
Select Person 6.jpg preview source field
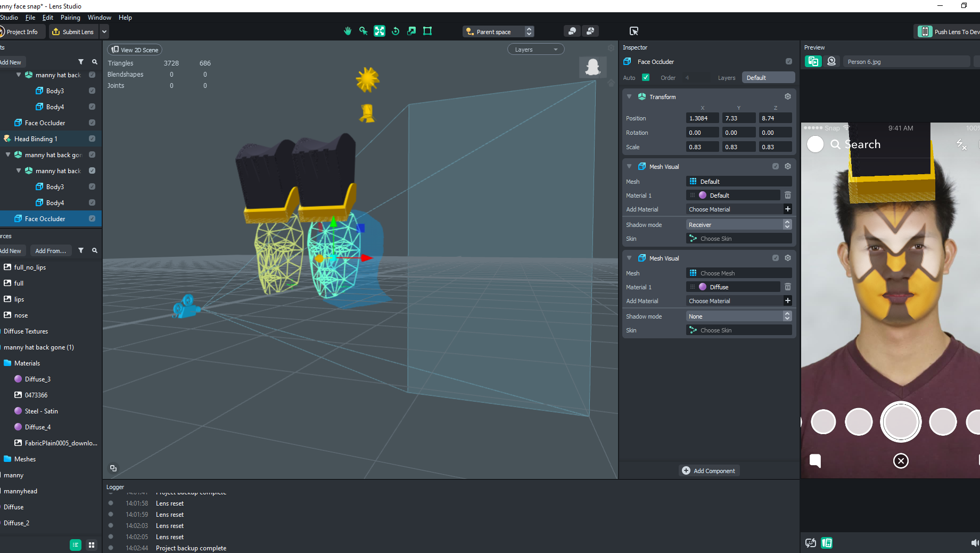[907, 62]
